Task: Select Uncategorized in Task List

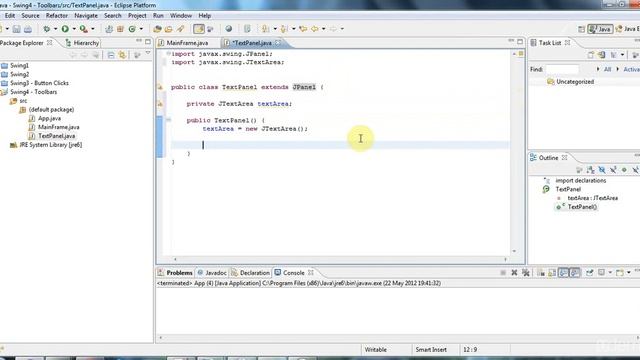Action: (x=575, y=82)
